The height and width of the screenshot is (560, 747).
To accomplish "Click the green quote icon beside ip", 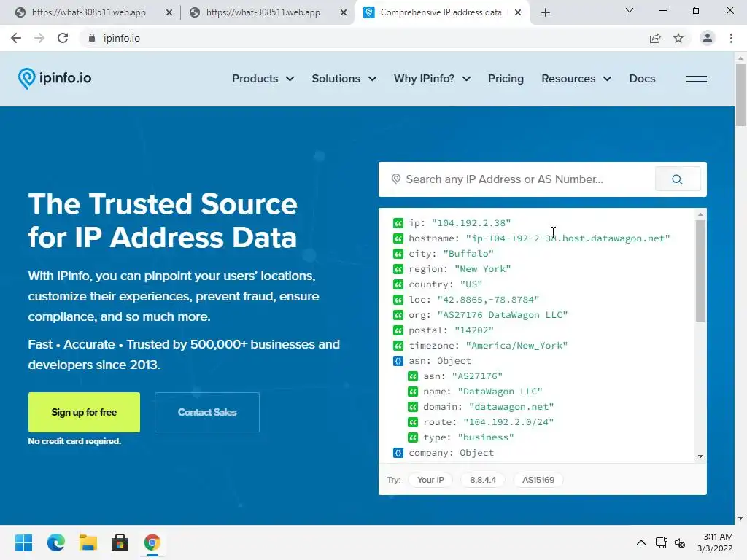I will [398, 223].
